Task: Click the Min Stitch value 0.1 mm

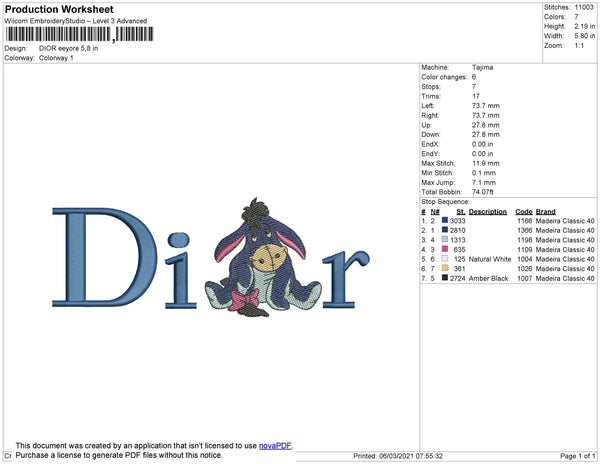Action: pos(484,173)
